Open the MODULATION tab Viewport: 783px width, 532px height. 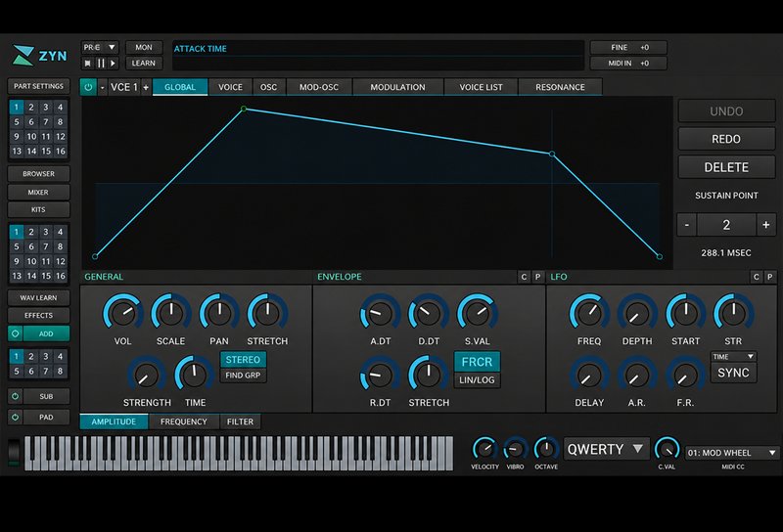tap(398, 87)
